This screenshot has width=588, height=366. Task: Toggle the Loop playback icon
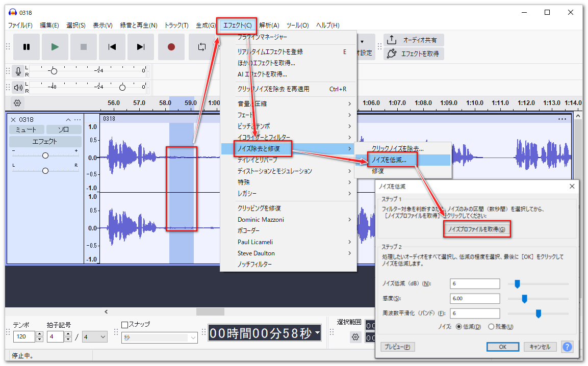pos(202,47)
